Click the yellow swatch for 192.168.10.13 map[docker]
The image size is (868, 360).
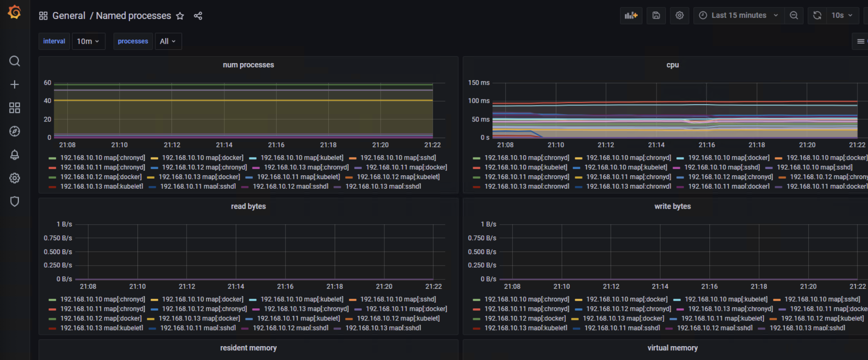coord(151,177)
